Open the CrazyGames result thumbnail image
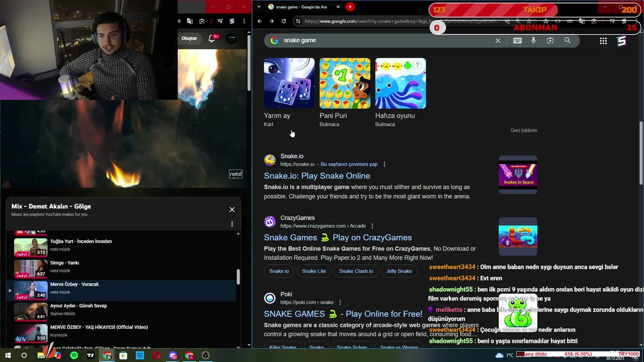 point(518,236)
